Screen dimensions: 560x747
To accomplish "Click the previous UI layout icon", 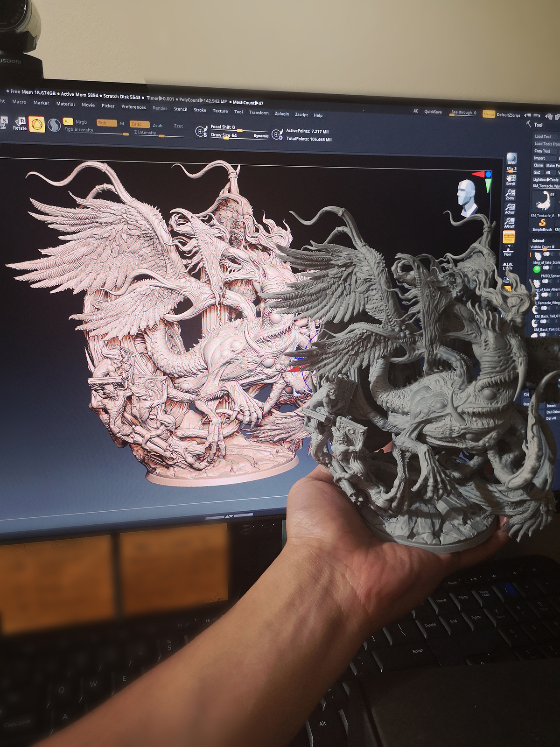I will (548, 116).
